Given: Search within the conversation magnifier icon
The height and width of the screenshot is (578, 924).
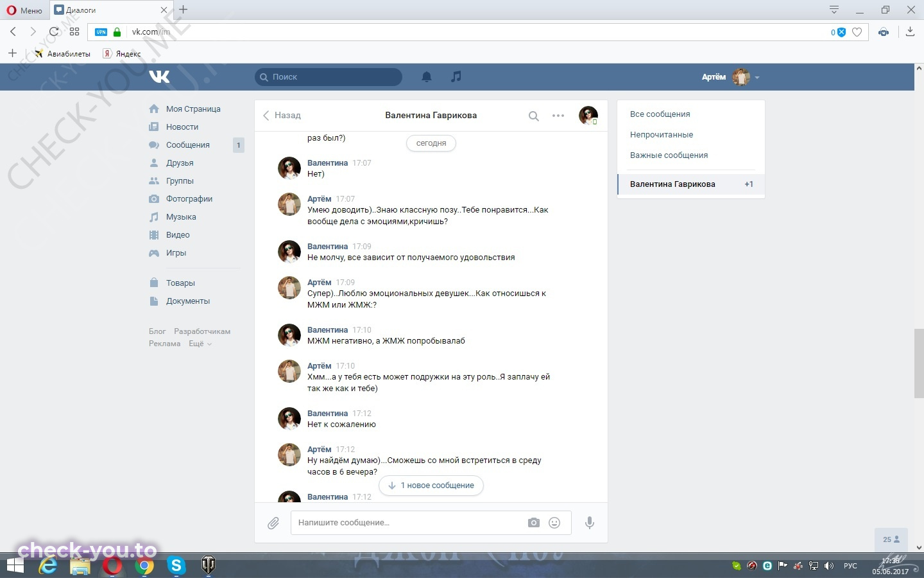Looking at the screenshot, I should pos(533,116).
